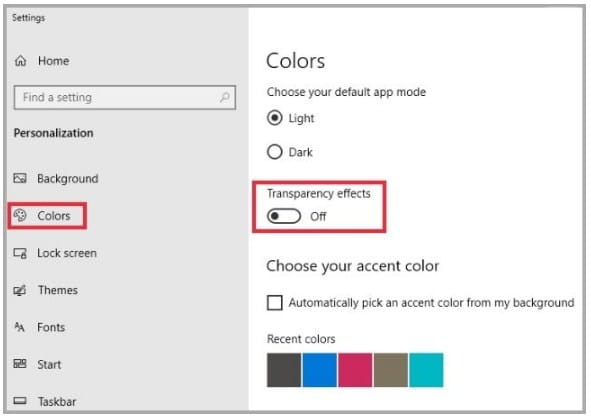Click the Fonts letter icon

pos(19,327)
